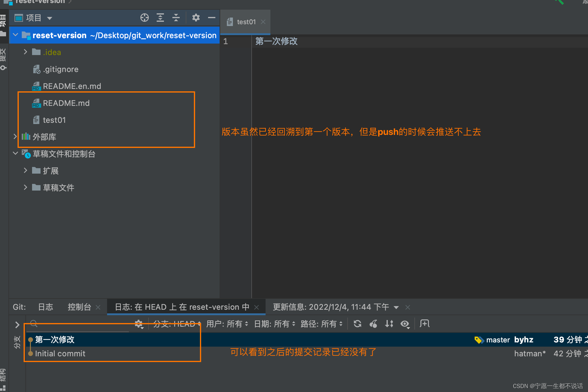Close the 日志: 在 HEAD 上 tab
This screenshot has width=588, height=392.
(256, 307)
